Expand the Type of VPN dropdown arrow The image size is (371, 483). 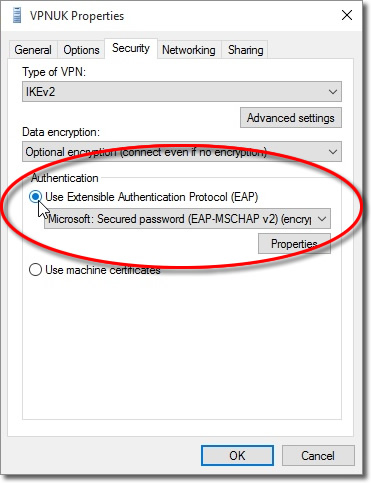[332, 92]
